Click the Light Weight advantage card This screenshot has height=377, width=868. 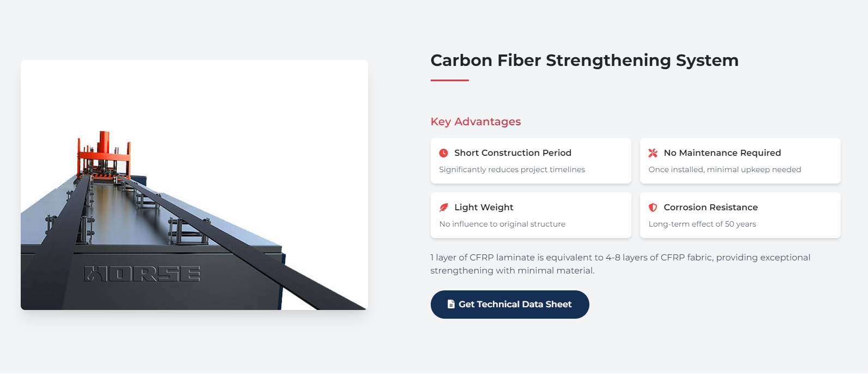[x=531, y=215]
